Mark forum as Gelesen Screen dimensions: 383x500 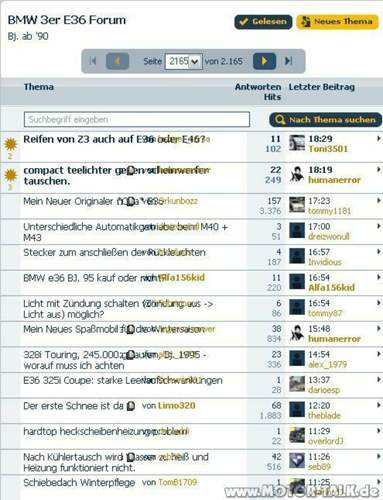(263, 22)
